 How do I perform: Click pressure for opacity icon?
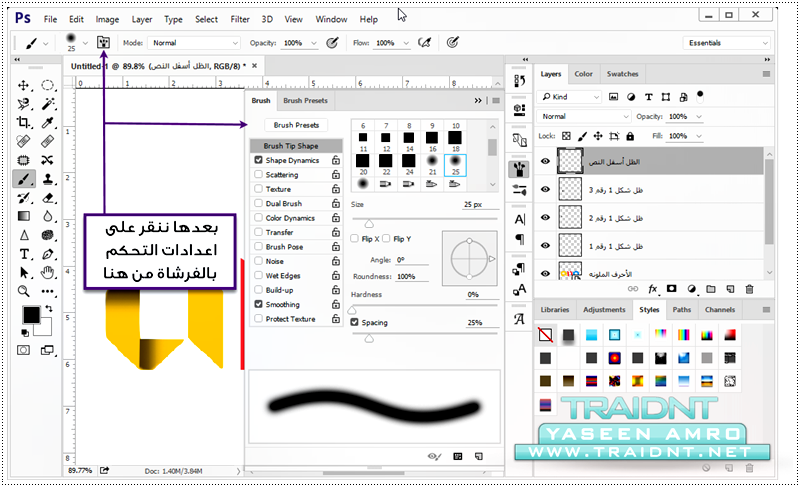point(332,43)
